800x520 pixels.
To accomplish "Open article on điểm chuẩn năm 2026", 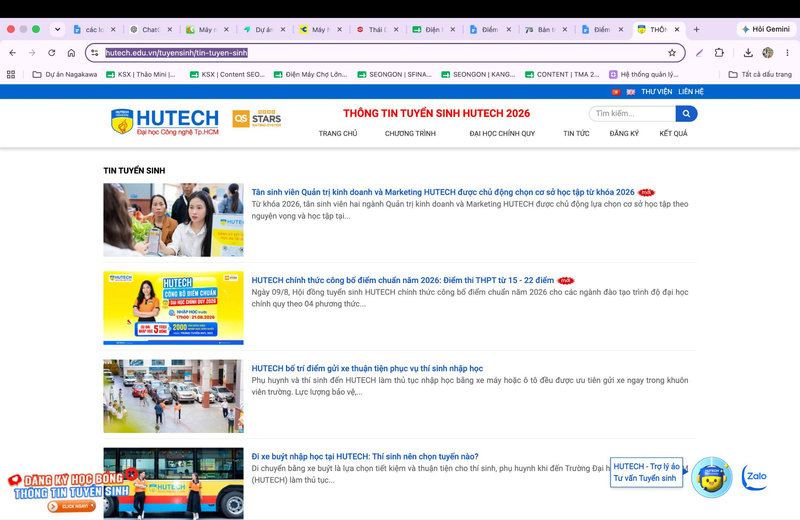I will 403,280.
